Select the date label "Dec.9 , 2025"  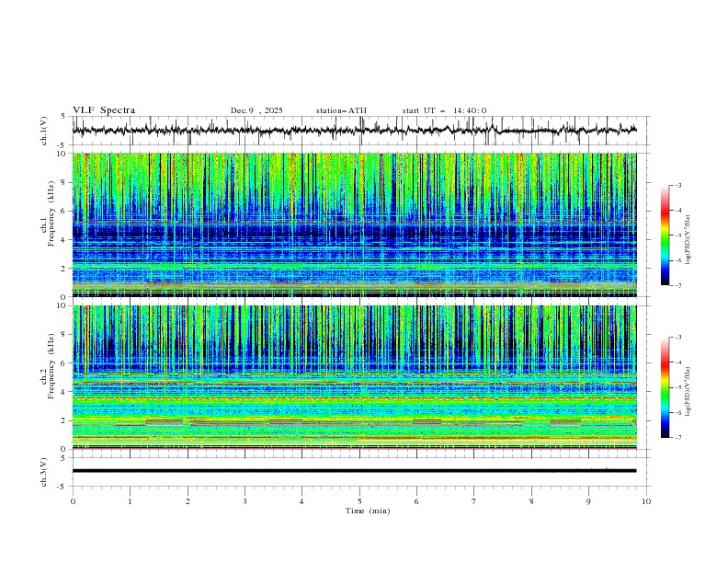click(x=256, y=110)
